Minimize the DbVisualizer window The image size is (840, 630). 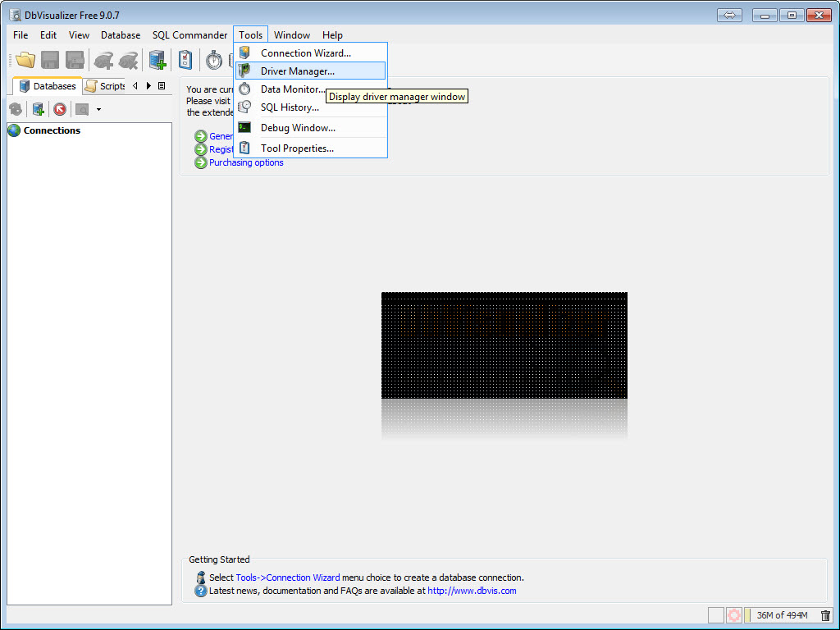pos(765,15)
